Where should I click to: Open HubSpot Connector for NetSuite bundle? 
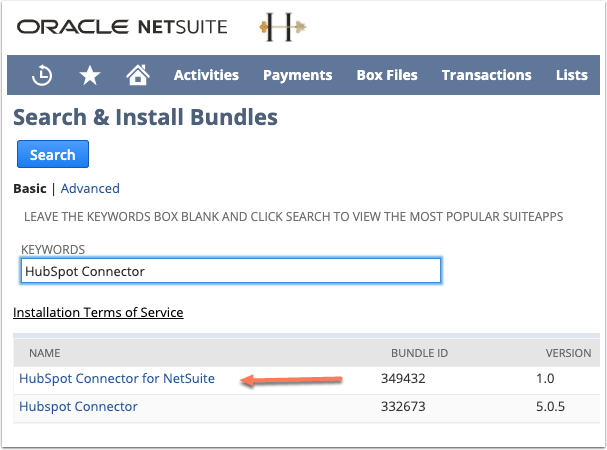[x=117, y=378]
